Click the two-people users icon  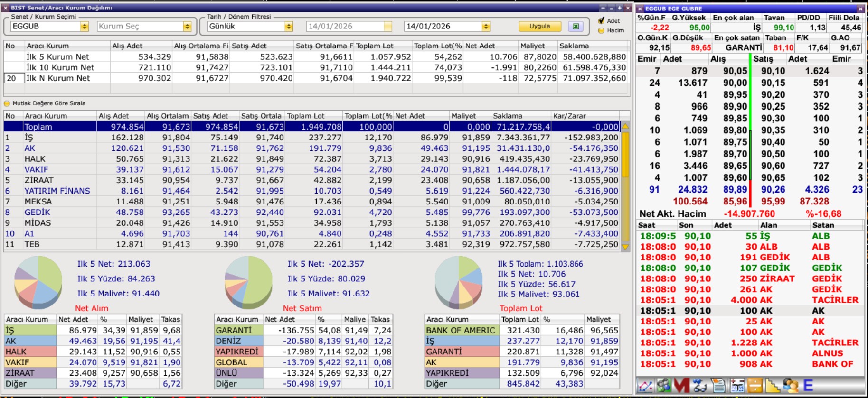click(x=790, y=385)
